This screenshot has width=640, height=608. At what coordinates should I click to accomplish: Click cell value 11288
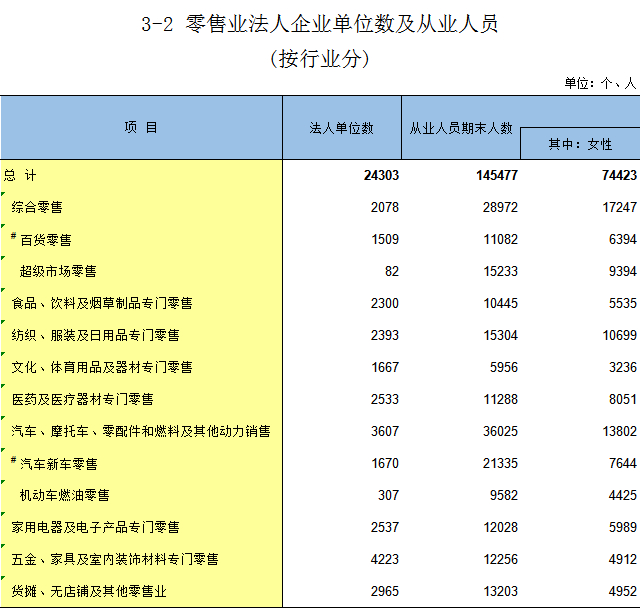[500, 399]
